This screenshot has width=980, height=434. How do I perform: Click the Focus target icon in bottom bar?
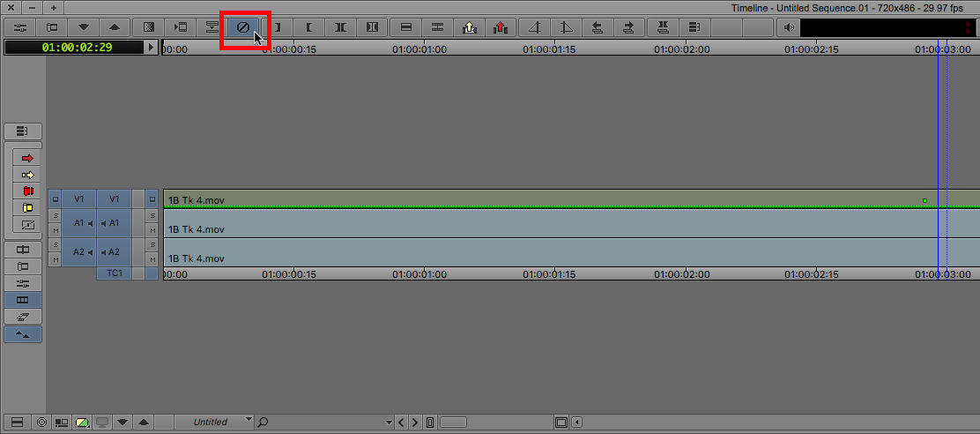coord(42,423)
